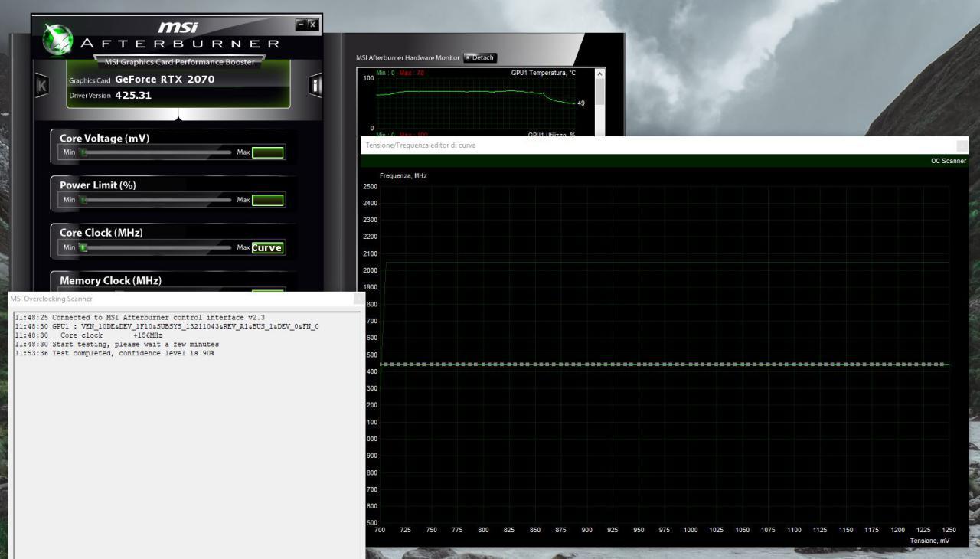Screen dimensions: 980x559
Task: Detach the Hardware Monitor panel
Action: tap(481, 57)
